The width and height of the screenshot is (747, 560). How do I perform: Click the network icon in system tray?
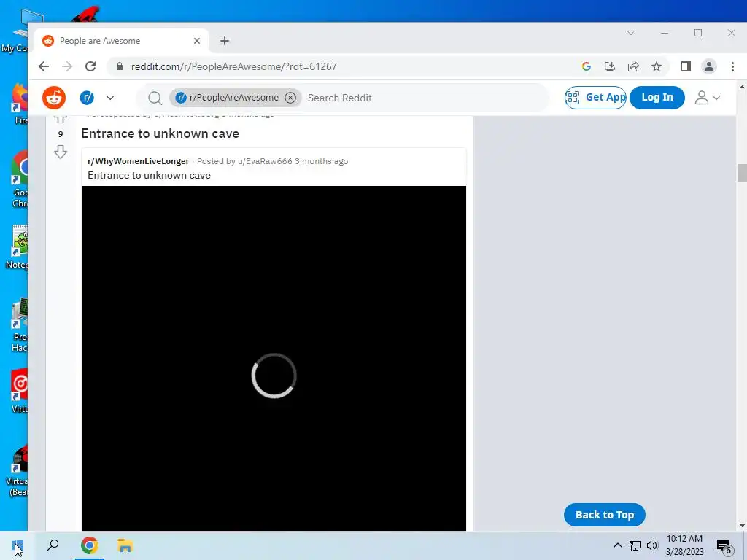635,545
